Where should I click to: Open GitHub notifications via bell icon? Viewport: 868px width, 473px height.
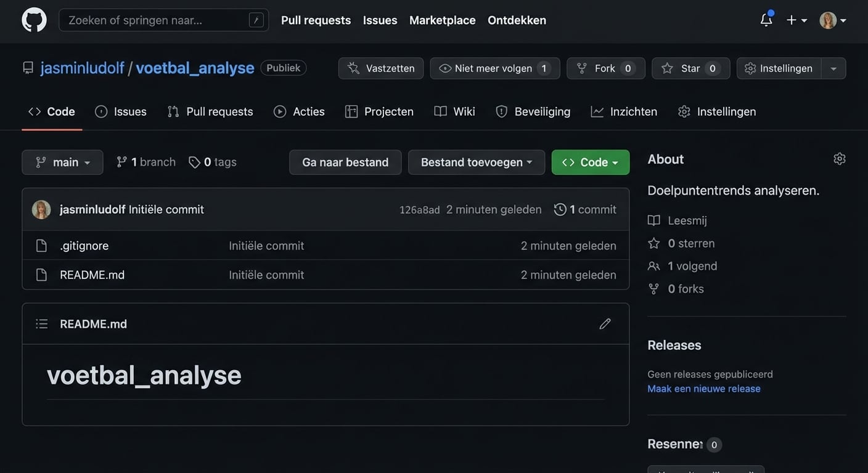click(x=764, y=19)
